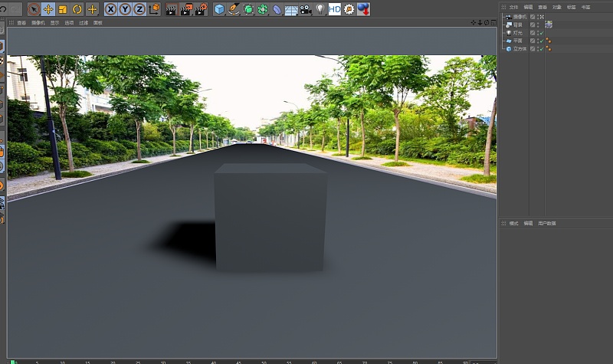This screenshot has width=613, height=364.
Task: Click the Cube primitive icon in toolbar
Action: pos(220,9)
